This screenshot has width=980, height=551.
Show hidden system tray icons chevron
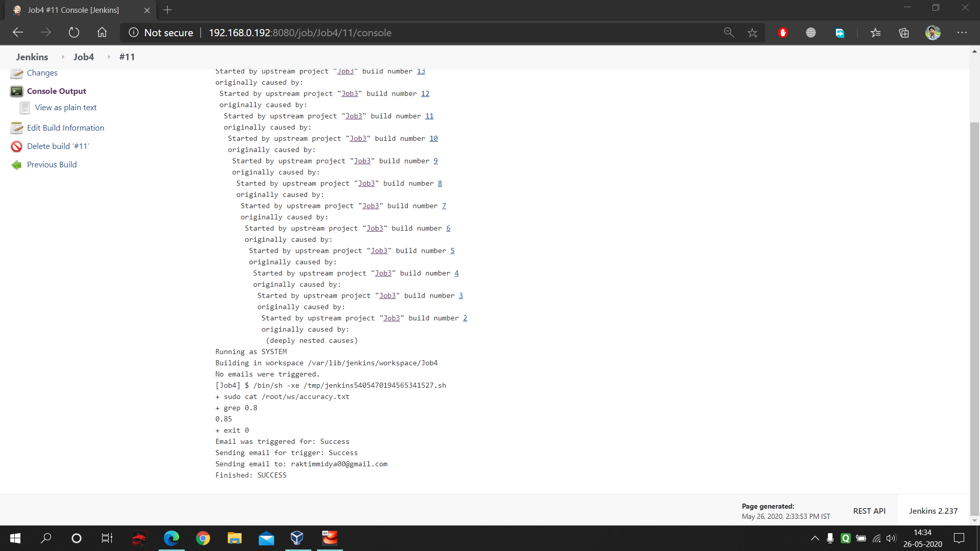[x=815, y=538]
